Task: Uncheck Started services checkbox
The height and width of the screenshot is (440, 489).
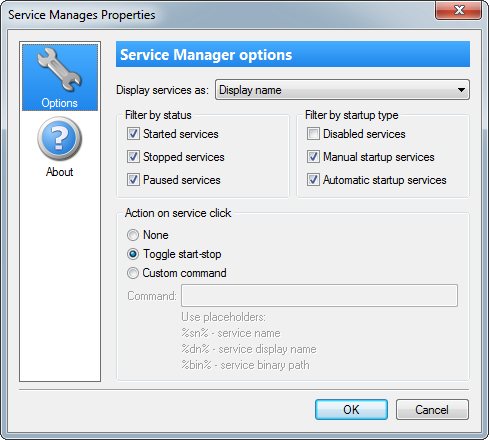Action: click(133, 134)
